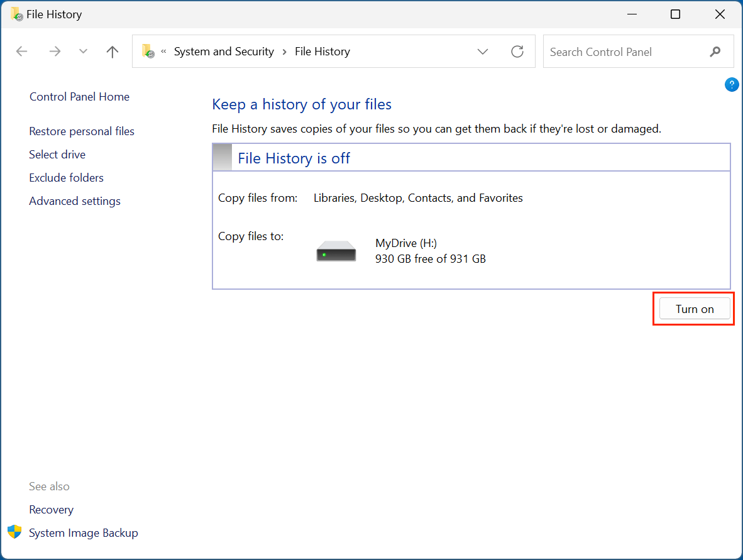Click the search magnifier icon in Search Control Panel

tap(715, 52)
